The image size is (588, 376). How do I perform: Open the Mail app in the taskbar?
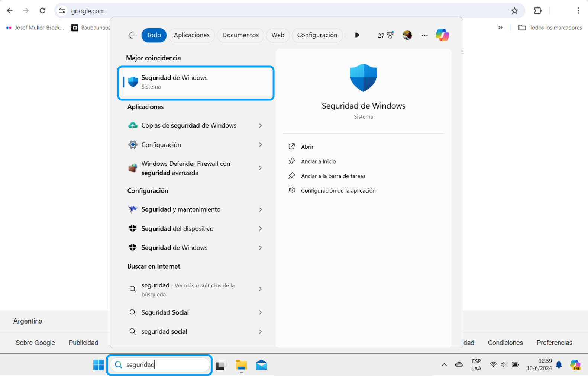[x=261, y=365]
